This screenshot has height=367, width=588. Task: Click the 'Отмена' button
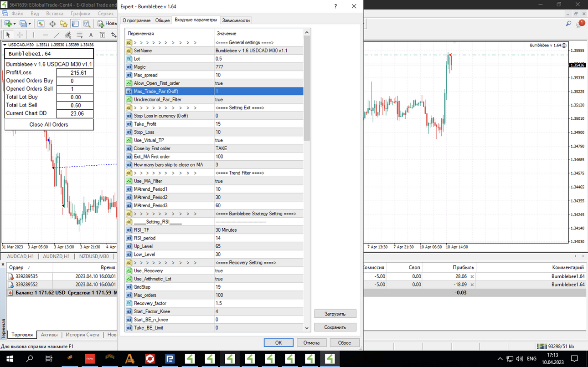pyautogui.click(x=311, y=343)
